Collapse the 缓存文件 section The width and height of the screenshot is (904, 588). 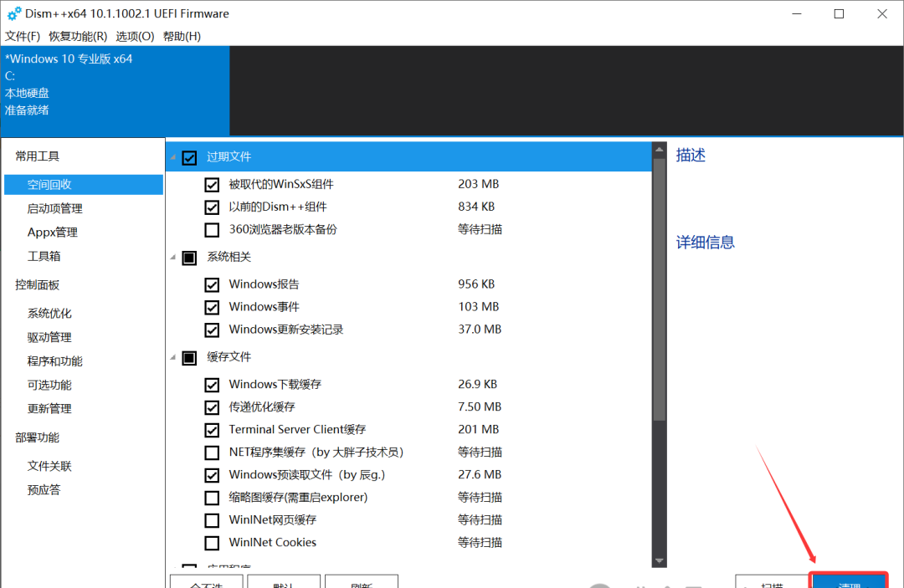[x=173, y=357]
